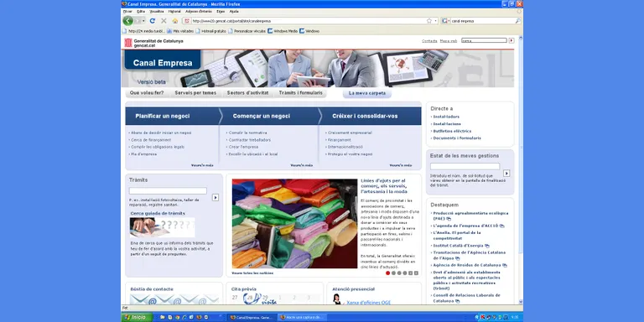
Task: Click the site identity icon in address bar
Action: (187, 20)
